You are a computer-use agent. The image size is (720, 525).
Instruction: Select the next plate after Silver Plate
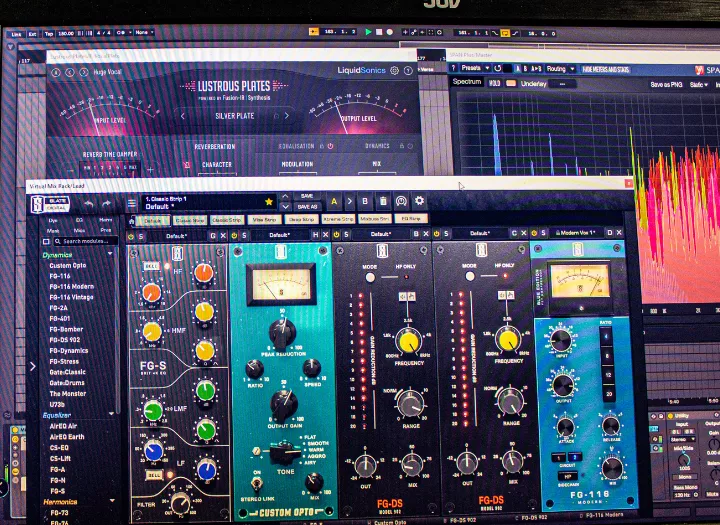[x=287, y=116]
